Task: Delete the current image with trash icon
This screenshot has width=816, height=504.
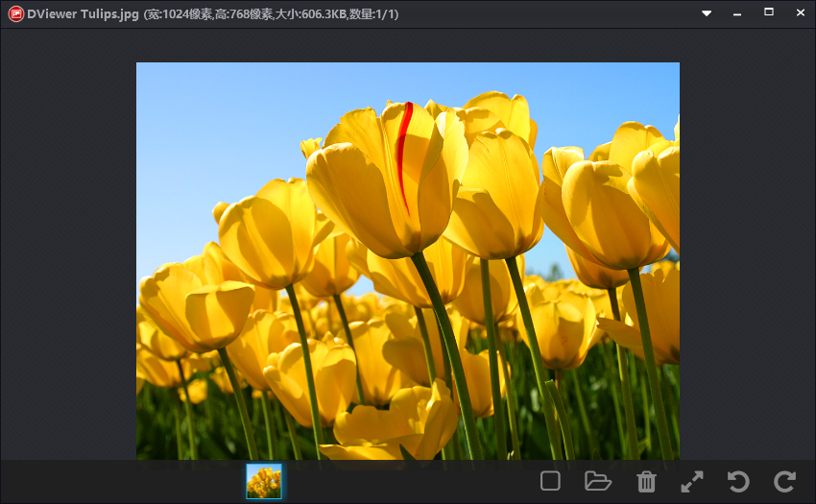Action: coord(646,482)
